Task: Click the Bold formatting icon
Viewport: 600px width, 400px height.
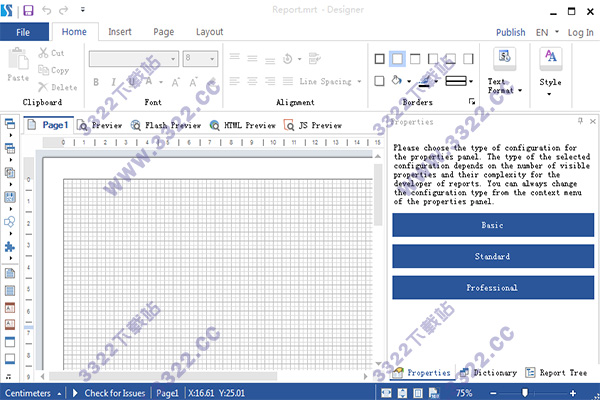Action: click(x=96, y=81)
